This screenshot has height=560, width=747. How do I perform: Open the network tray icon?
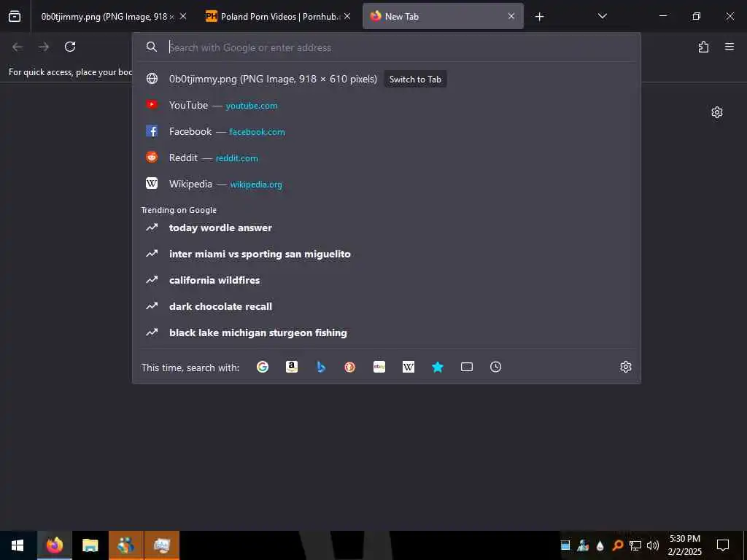(x=635, y=545)
